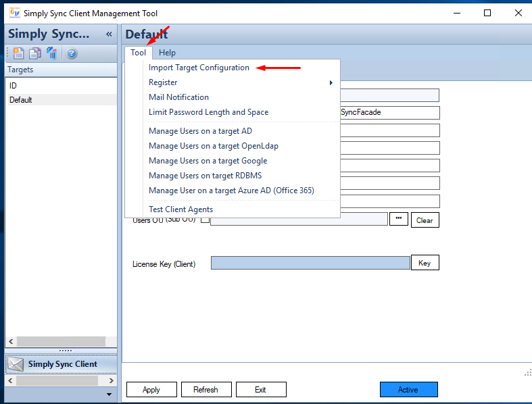This screenshot has height=404, width=532.
Task: Select Test Client Agents
Action: pyautogui.click(x=181, y=209)
